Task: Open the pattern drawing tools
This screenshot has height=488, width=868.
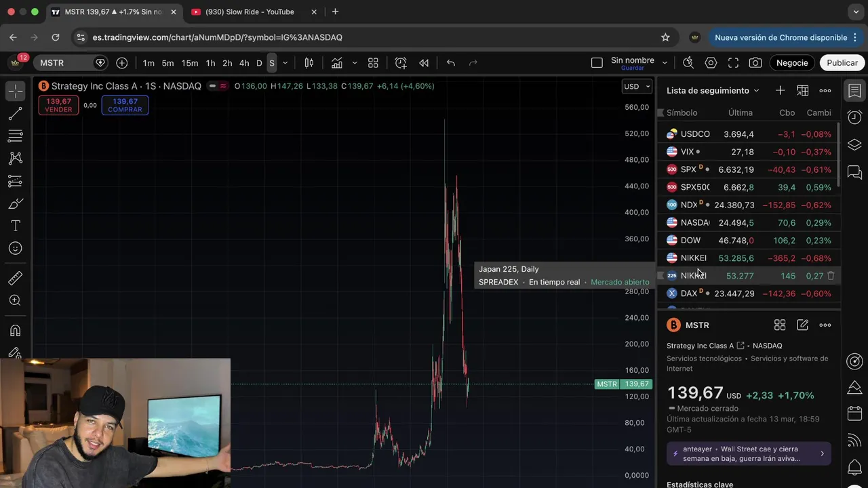Action: click(x=15, y=158)
